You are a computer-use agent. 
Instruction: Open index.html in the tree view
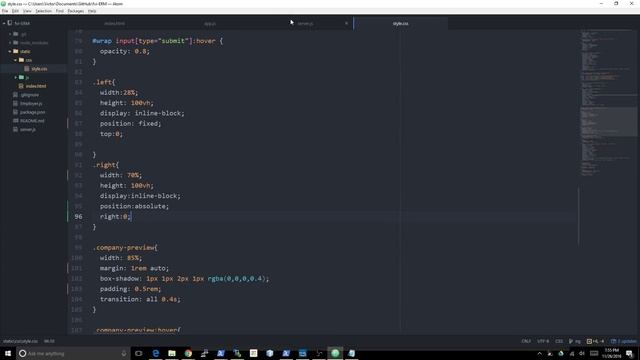click(x=36, y=86)
